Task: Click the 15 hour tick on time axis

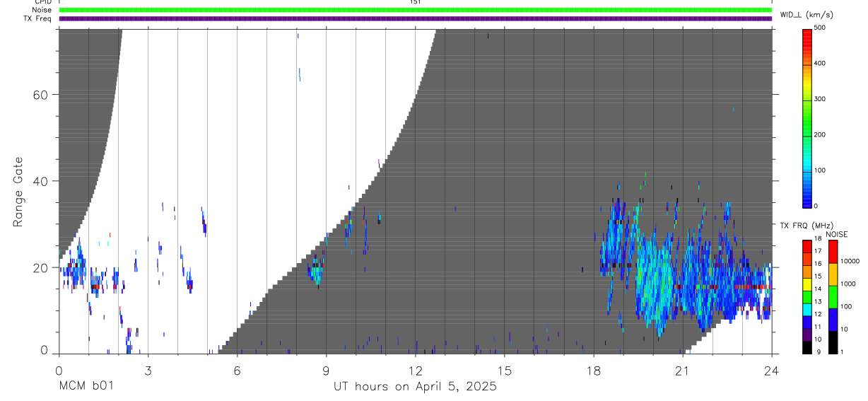Action: coord(504,370)
